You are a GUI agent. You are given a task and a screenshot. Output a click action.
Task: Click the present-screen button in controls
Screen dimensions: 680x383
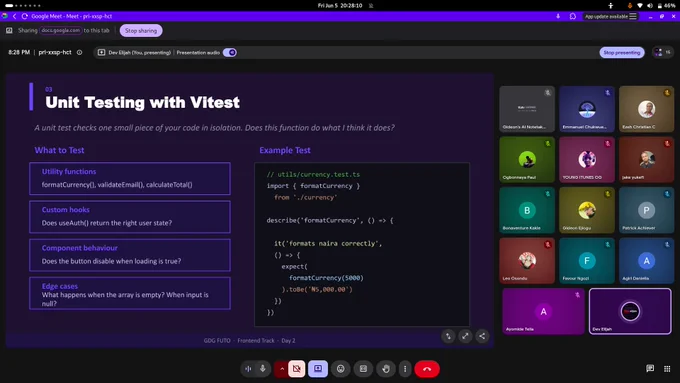(x=318, y=369)
